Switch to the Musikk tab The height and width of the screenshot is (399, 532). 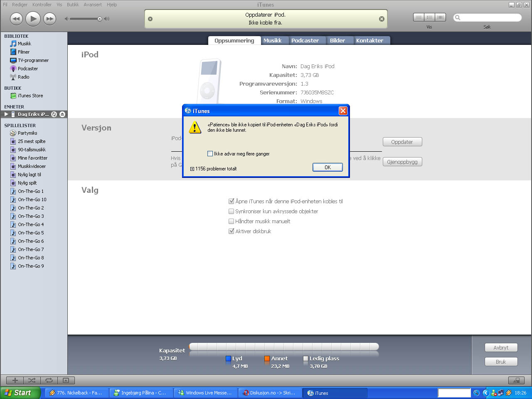273,40
